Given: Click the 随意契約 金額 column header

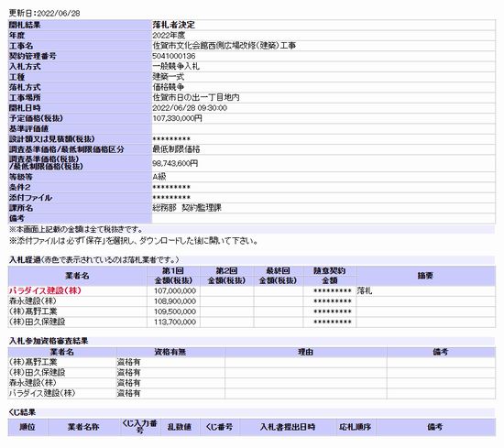Looking at the screenshot, I should 330,276.
